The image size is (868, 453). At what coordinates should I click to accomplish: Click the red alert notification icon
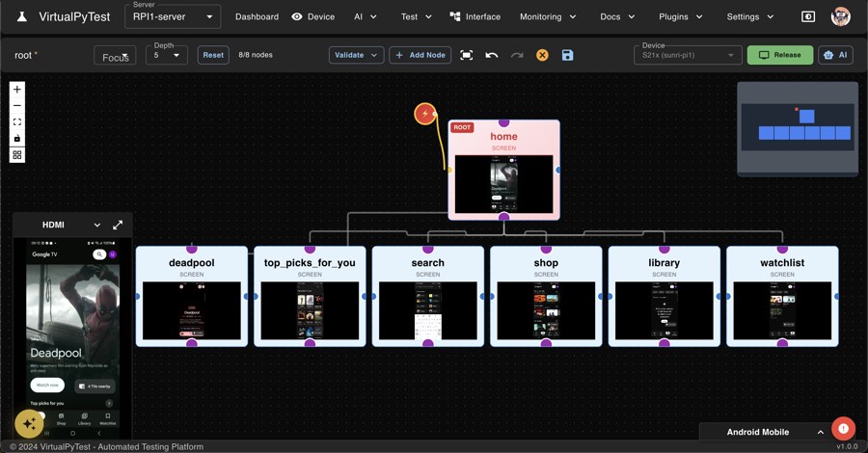843,429
